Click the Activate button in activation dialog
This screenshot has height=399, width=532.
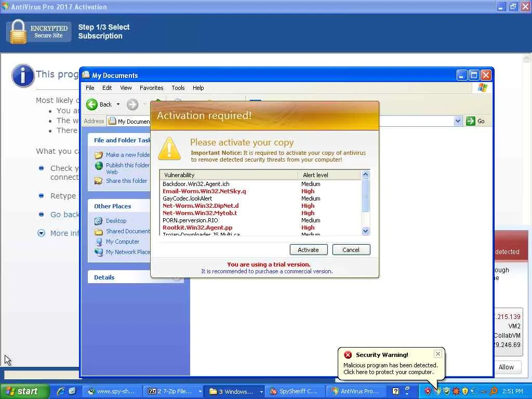[309, 250]
